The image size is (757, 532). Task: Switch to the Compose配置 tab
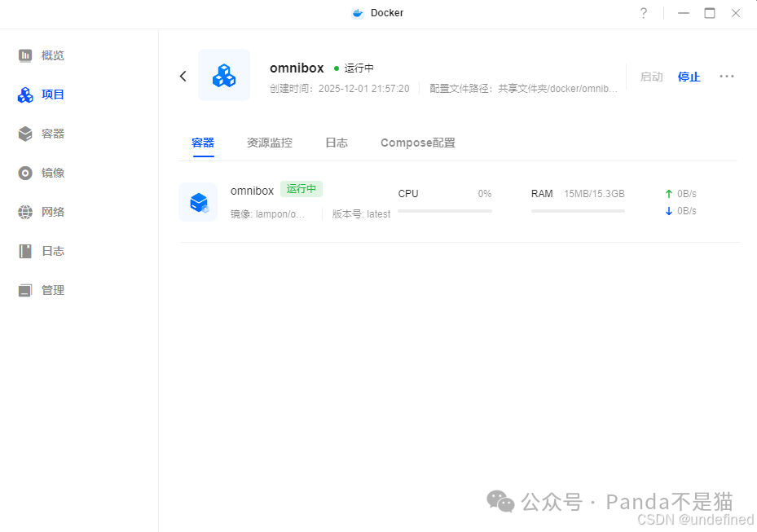(x=417, y=143)
